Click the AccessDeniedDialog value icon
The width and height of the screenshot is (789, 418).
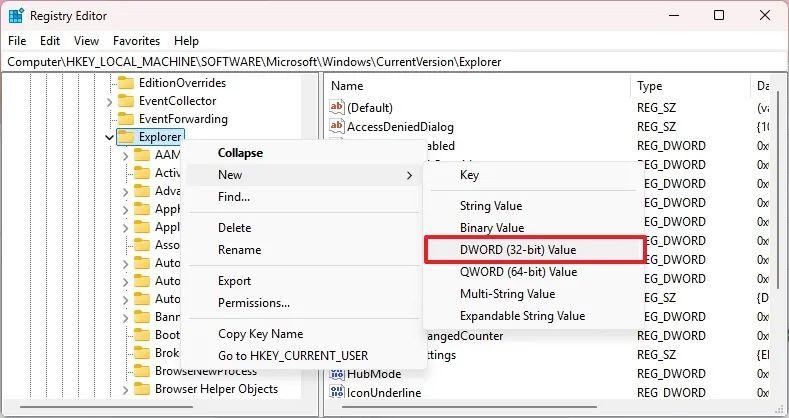click(336, 126)
